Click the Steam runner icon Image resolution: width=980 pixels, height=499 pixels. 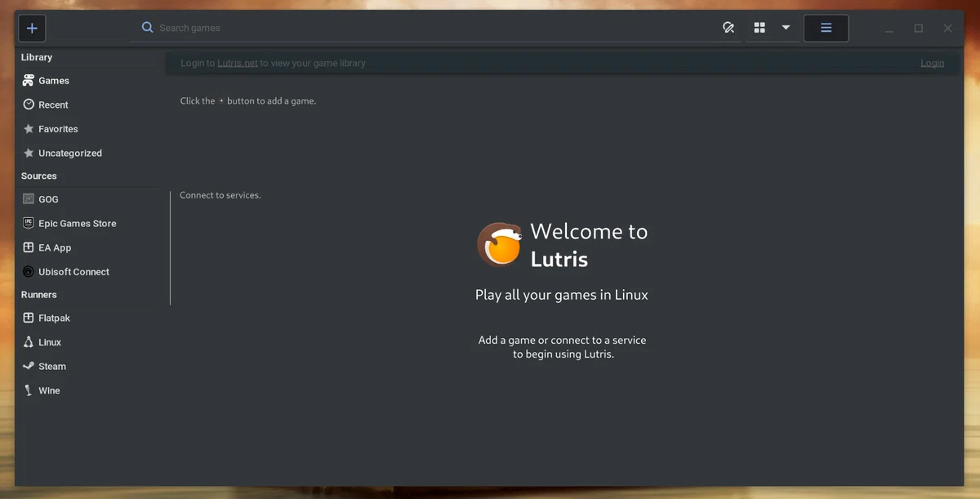[x=29, y=367]
